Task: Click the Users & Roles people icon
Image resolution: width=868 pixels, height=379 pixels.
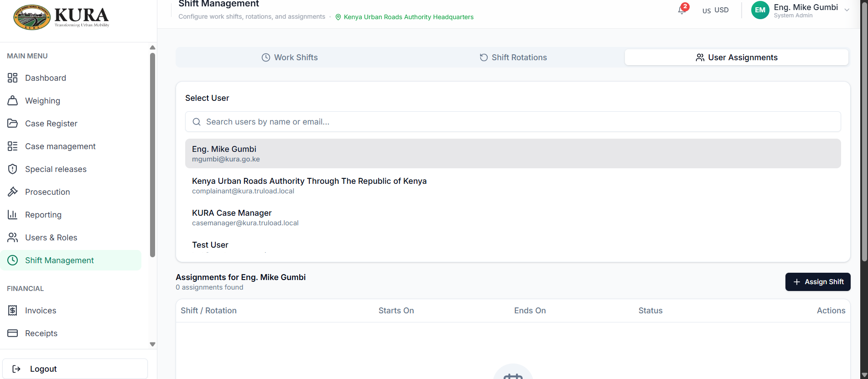Action: (13, 238)
